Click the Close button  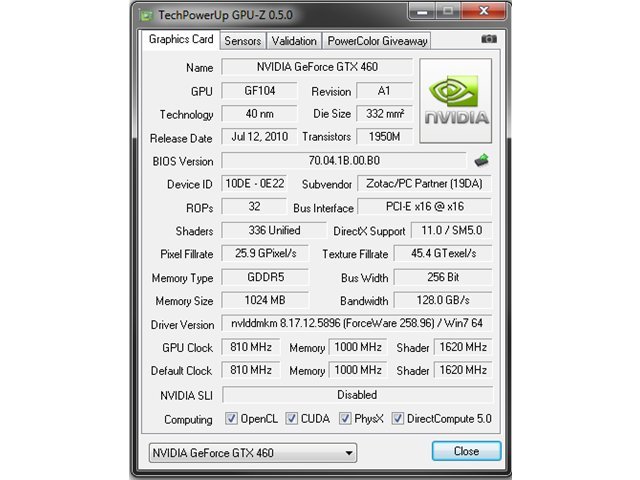click(467, 451)
